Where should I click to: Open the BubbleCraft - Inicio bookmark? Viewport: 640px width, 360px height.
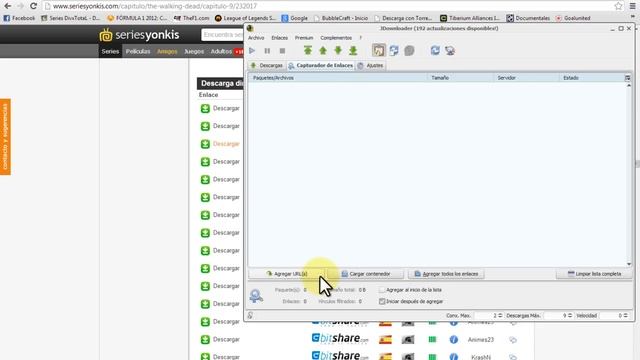(x=341, y=18)
